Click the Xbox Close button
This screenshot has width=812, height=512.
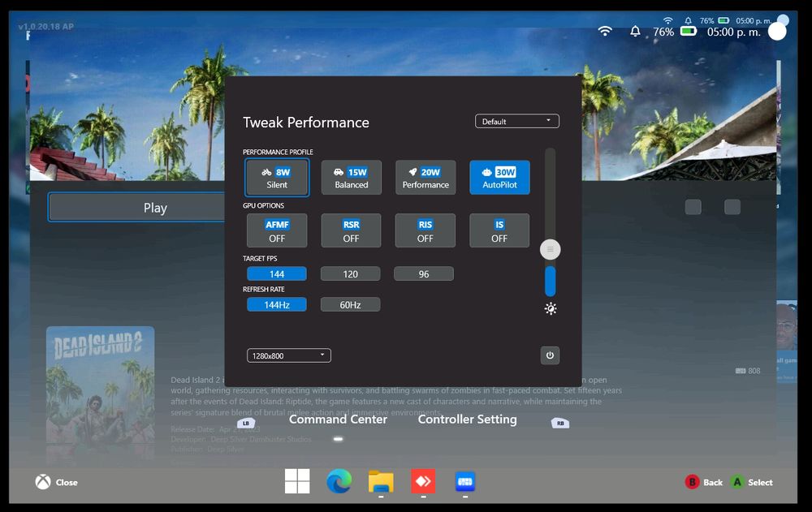point(57,482)
